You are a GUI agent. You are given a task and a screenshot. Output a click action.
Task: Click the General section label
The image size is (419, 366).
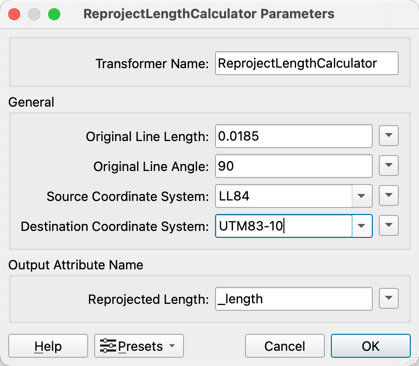[x=31, y=102]
